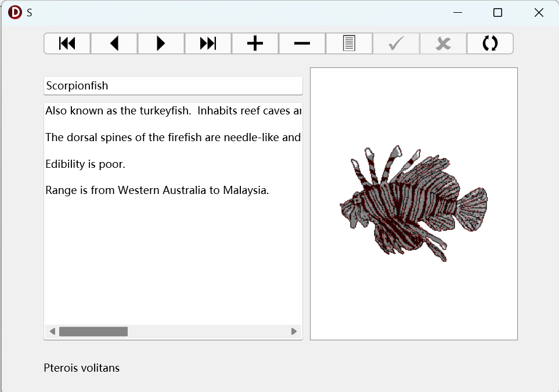The width and height of the screenshot is (559, 392).
Task: Advance to the next record
Action: (x=161, y=44)
